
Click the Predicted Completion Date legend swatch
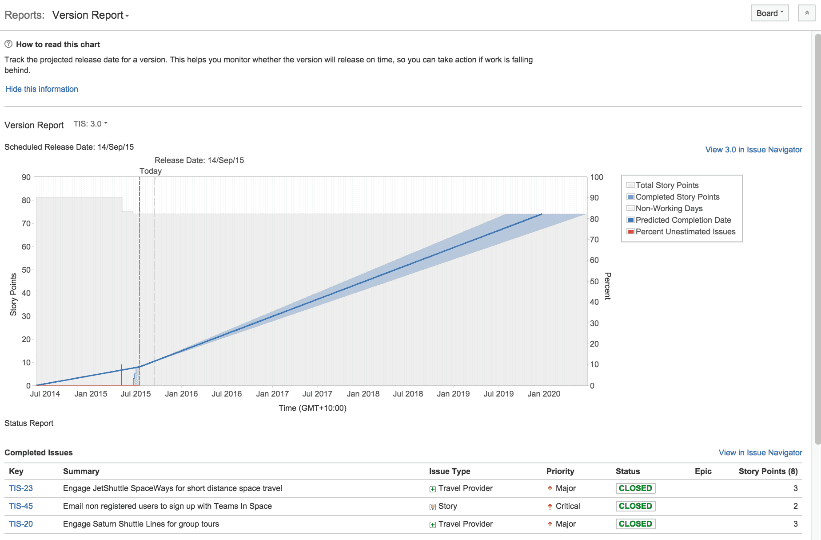coord(630,220)
